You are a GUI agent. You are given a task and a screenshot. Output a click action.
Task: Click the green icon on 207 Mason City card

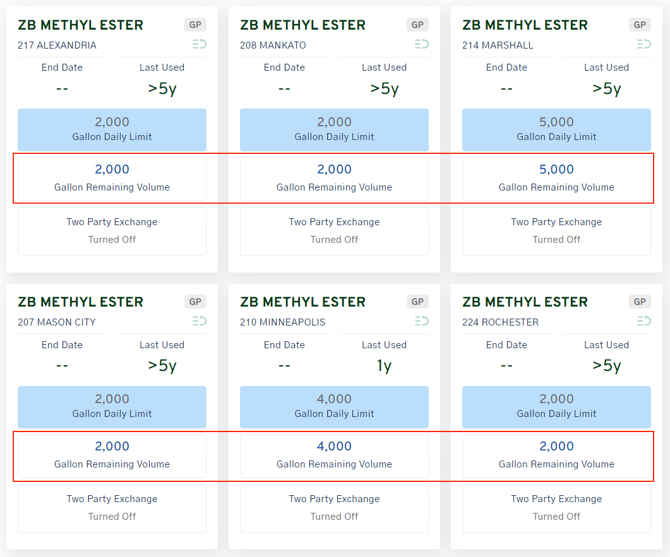199,322
